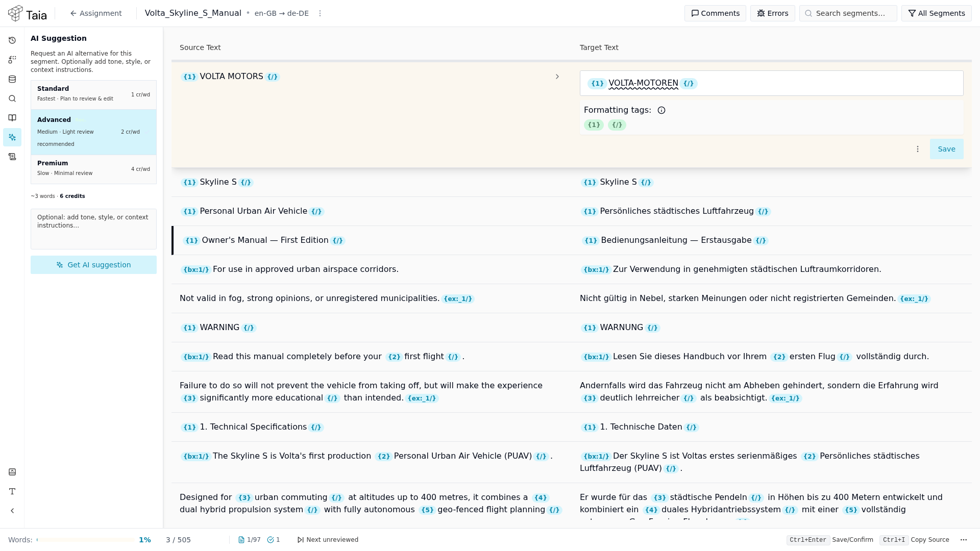Click the formatting tags info icon

click(x=661, y=110)
